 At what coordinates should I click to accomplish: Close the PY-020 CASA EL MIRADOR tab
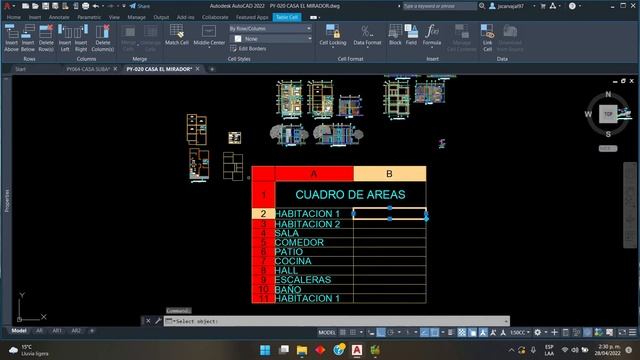(x=198, y=69)
